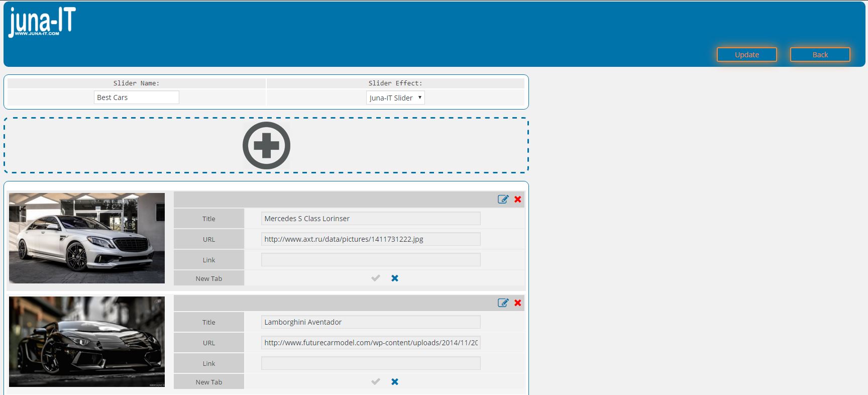
Task: Click the Title label in Lamborghini row
Action: (209, 322)
